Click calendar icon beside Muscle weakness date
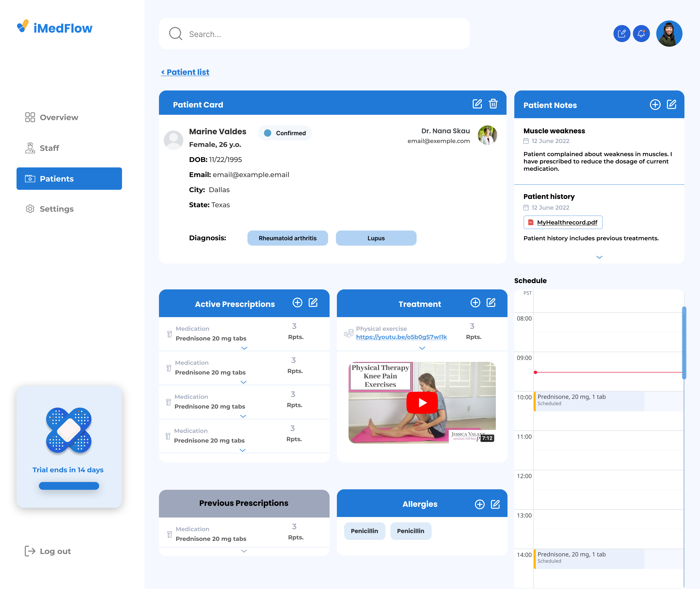This screenshot has width=700, height=589. point(526,141)
